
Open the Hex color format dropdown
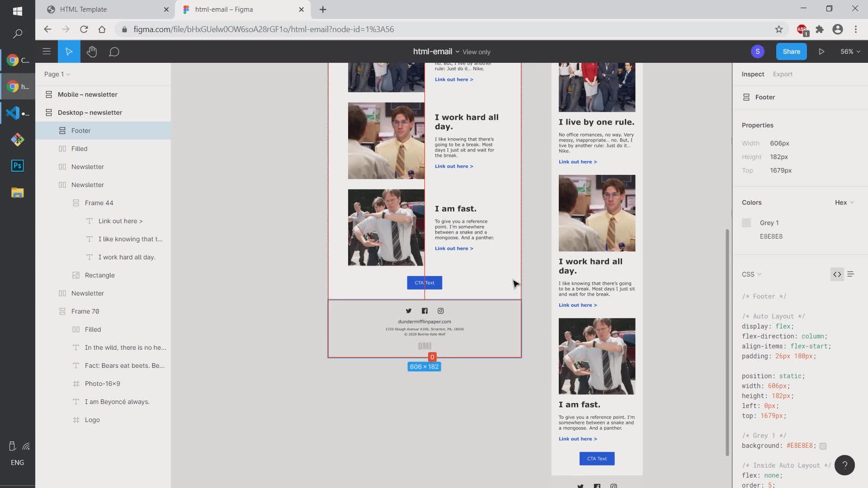click(x=844, y=202)
